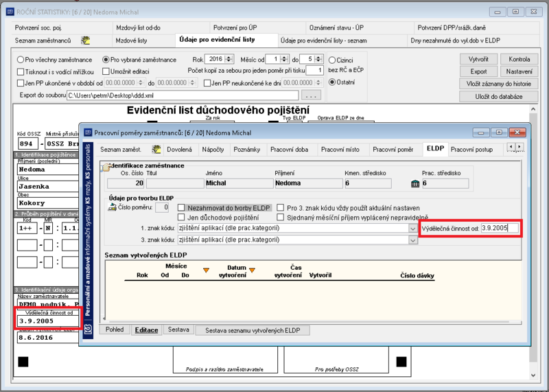Click the Počet kopií input field
This screenshot has width=549, height=392.
(x=314, y=71)
